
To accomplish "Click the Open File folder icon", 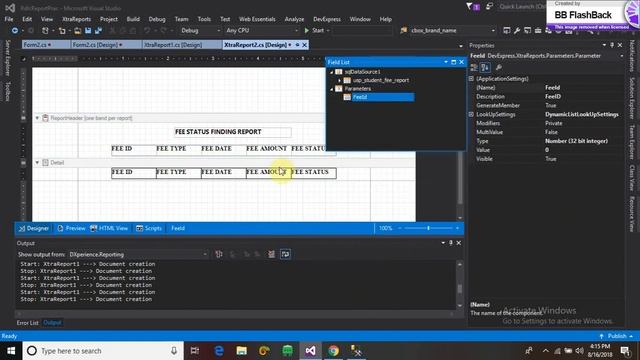I will pos(77,31).
